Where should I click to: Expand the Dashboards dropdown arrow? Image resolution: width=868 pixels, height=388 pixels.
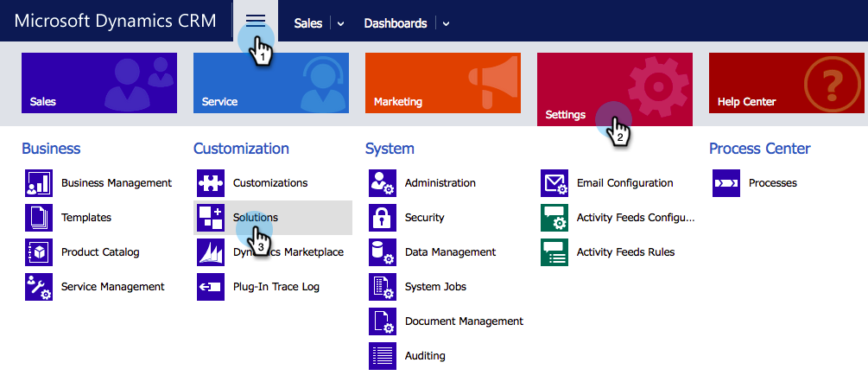pyautogui.click(x=447, y=24)
